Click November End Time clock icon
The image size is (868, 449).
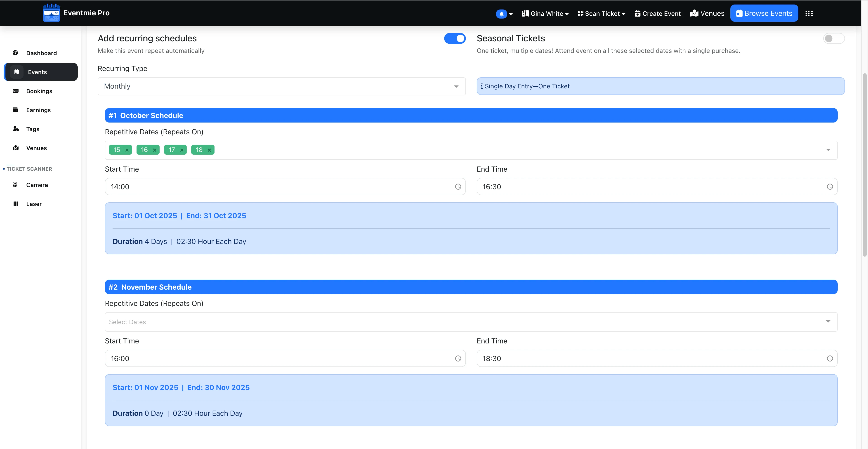pyautogui.click(x=830, y=359)
